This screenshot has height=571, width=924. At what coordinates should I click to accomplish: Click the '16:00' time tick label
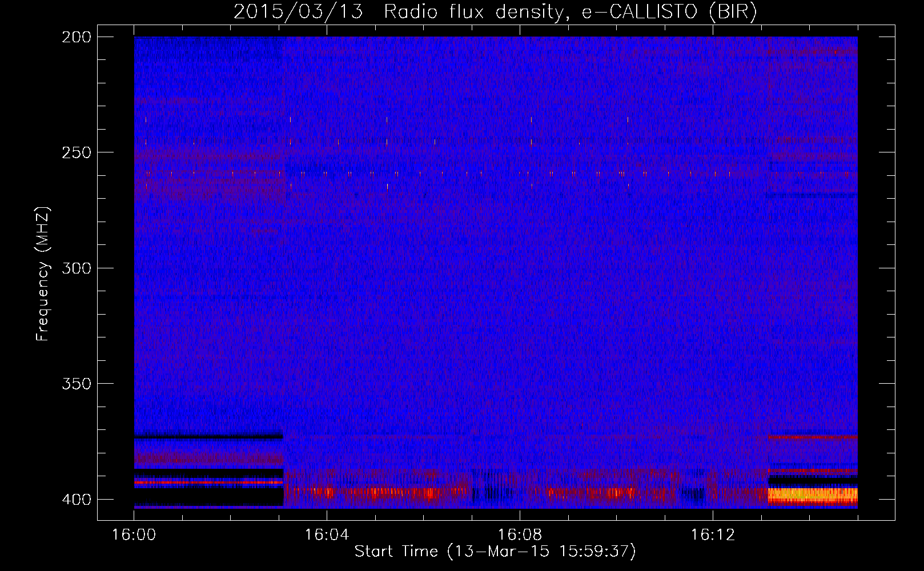(x=134, y=535)
